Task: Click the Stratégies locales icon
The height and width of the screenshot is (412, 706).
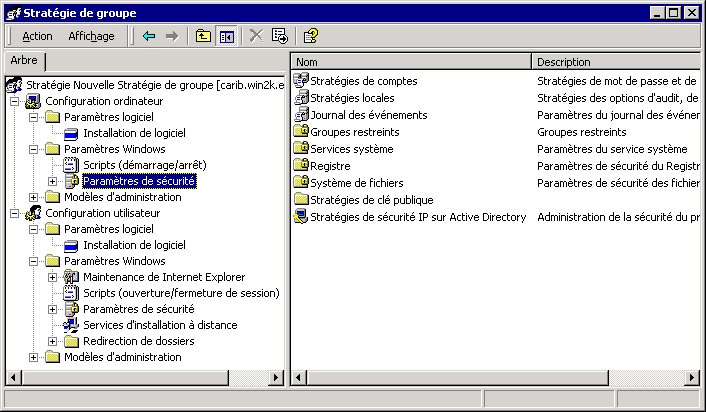Action: pyautogui.click(x=301, y=98)
